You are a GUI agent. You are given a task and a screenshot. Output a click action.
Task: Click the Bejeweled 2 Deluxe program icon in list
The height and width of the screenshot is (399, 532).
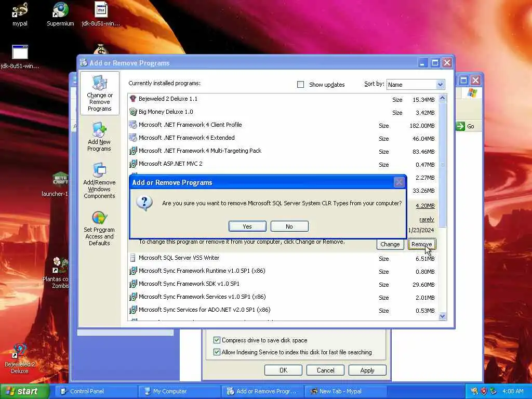pyautogui.click(x=133, y=99)
